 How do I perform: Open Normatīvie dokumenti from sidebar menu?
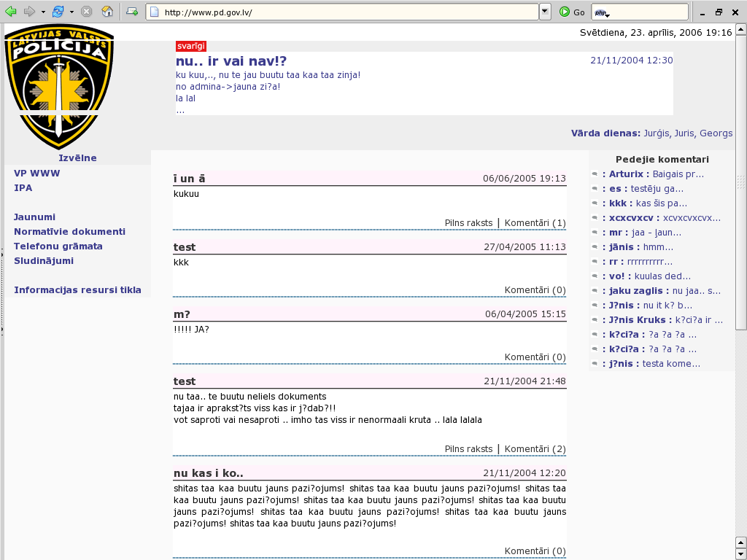(x=69, y=231)
